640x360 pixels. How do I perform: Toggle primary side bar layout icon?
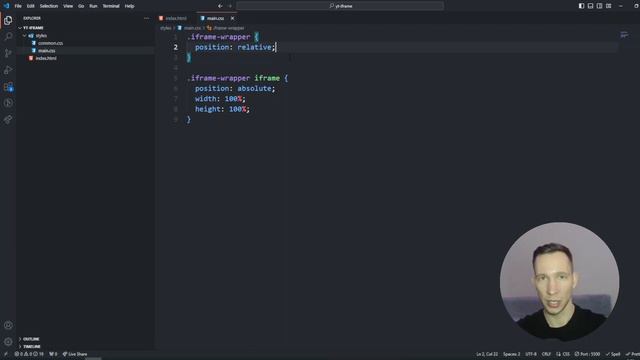(581, 6)
